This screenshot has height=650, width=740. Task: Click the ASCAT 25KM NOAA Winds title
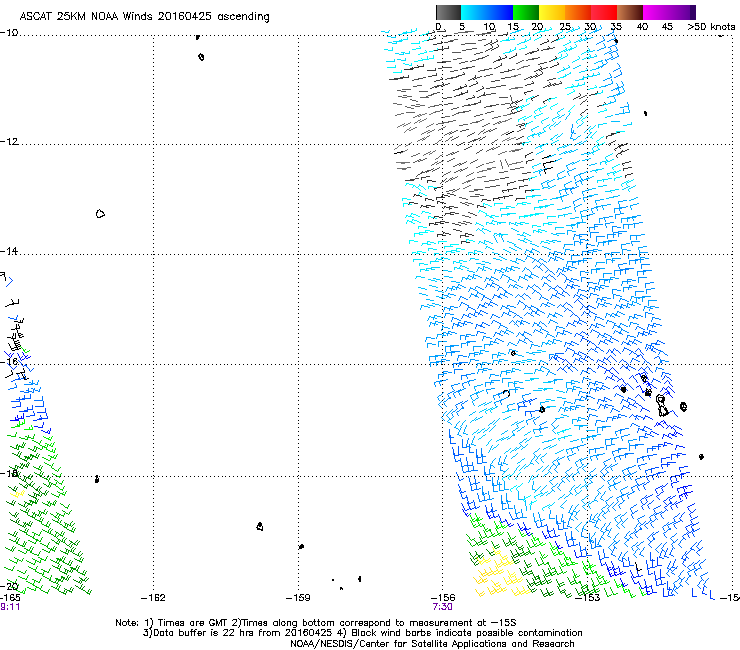[x=144, y=16]
